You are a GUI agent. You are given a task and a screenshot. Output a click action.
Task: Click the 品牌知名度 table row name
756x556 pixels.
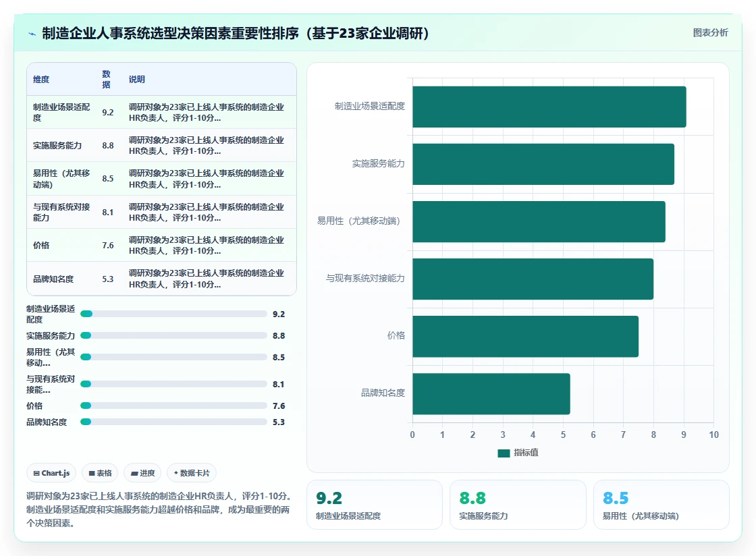53,279
